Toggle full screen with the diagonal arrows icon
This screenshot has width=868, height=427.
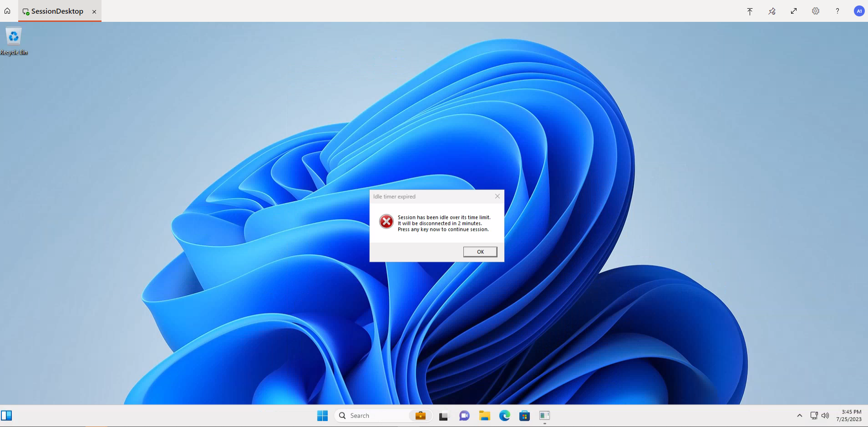click(793, 11)
